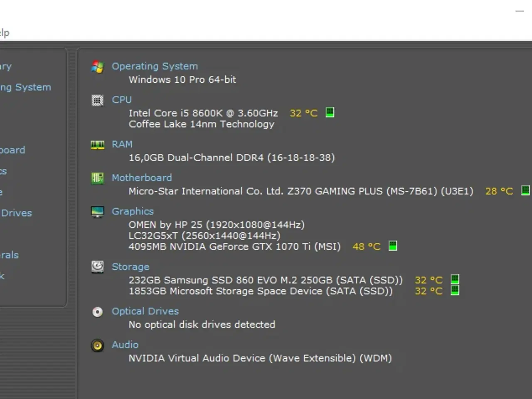The image size is (532, 399).
Task: Click the Motherboard section icon
Action: pos(97,178)
